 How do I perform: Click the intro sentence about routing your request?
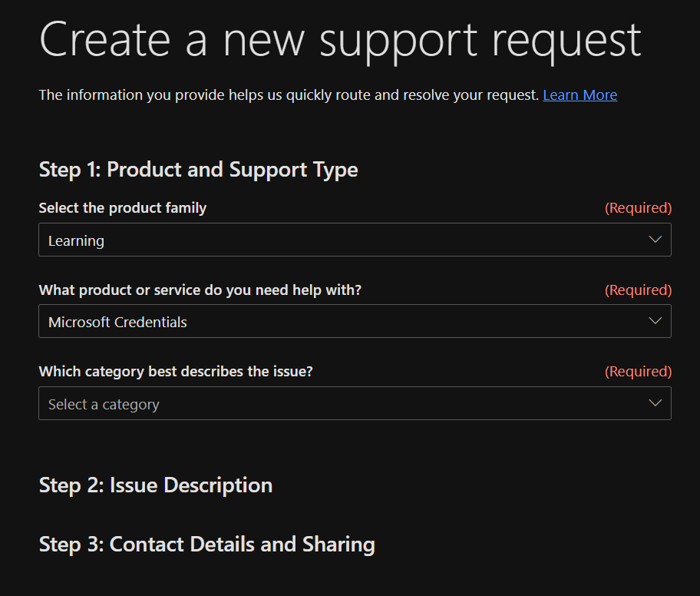point(289,95)
